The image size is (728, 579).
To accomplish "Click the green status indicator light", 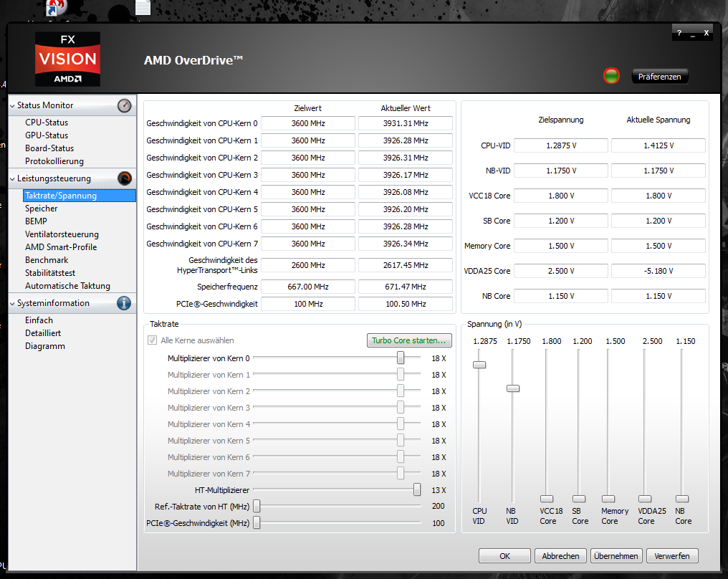I will [611, 76].
